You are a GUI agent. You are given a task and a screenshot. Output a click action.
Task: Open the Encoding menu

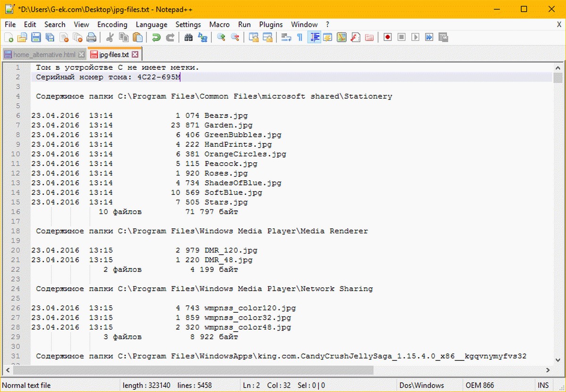112,25
